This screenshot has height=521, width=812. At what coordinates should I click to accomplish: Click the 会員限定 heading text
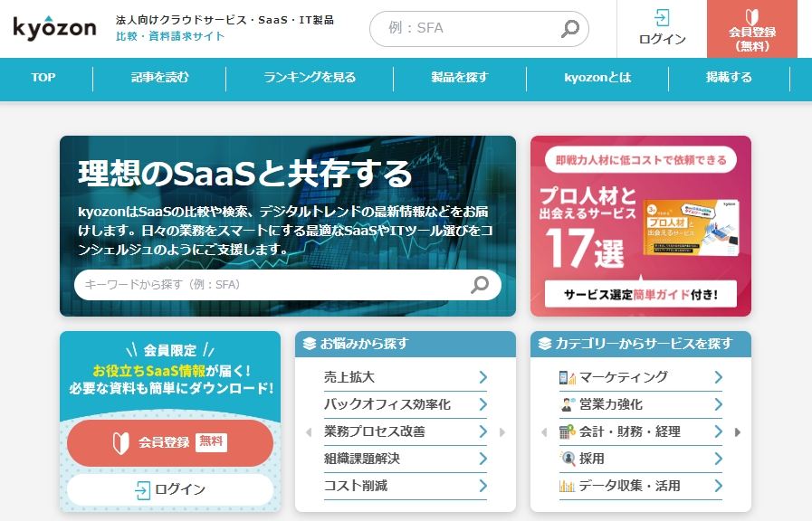[x=170, y=350]
